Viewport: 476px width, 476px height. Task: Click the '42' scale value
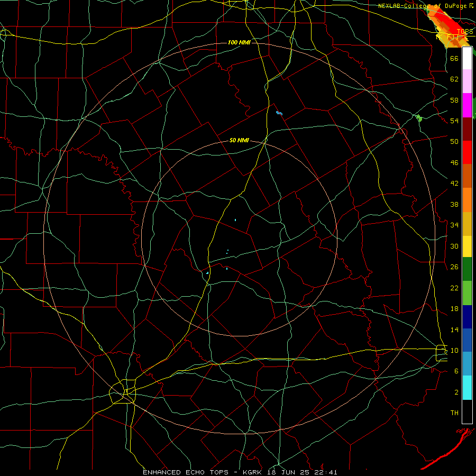coord(454,183)
